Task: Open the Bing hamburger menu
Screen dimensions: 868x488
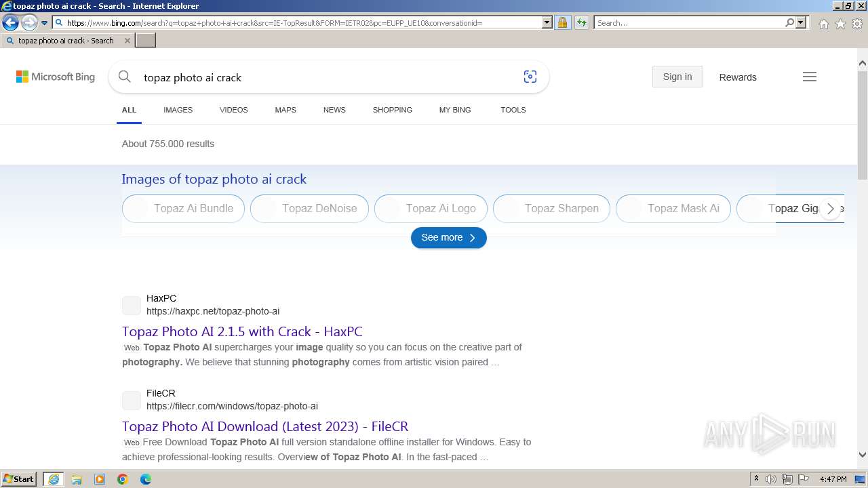Action: (810, 77)
